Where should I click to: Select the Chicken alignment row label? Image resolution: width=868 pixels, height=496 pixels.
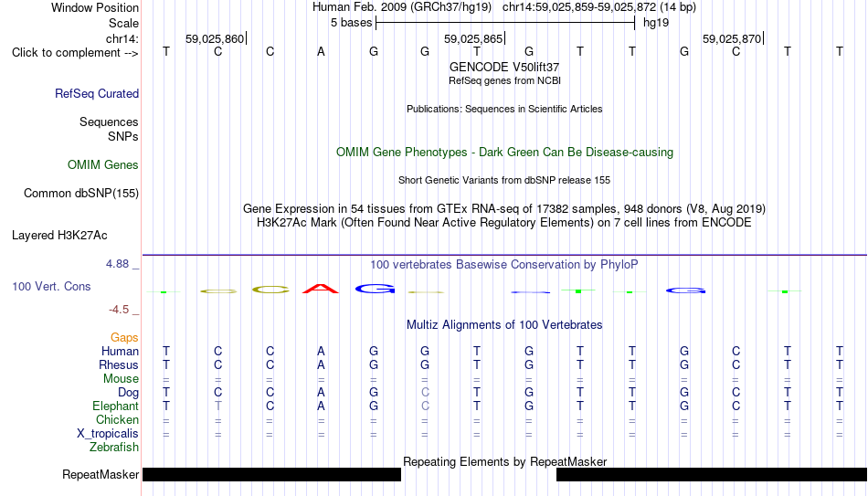(x=117, y=419)
